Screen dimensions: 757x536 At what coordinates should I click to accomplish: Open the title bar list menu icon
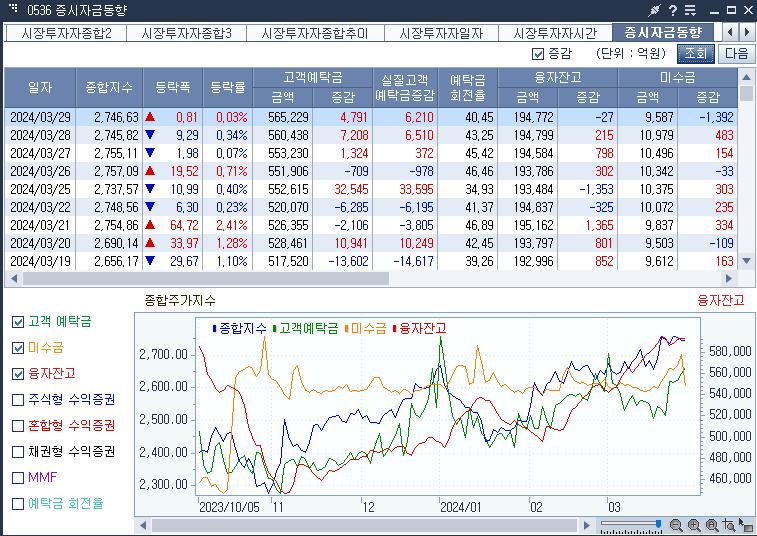click(690, 10)
